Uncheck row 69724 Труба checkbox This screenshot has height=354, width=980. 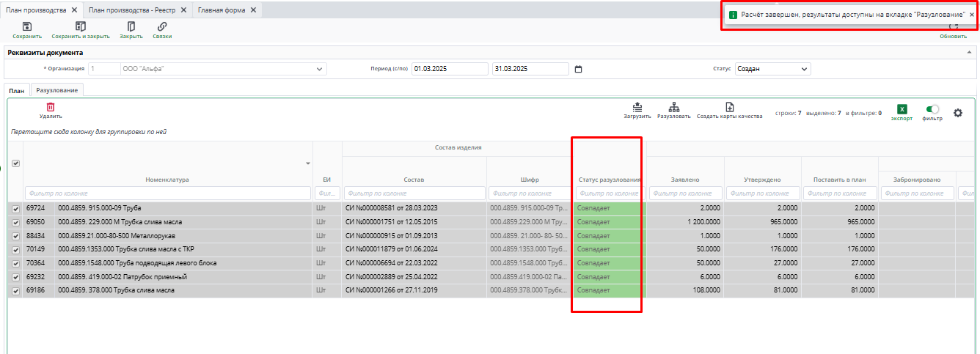(16, 208)
